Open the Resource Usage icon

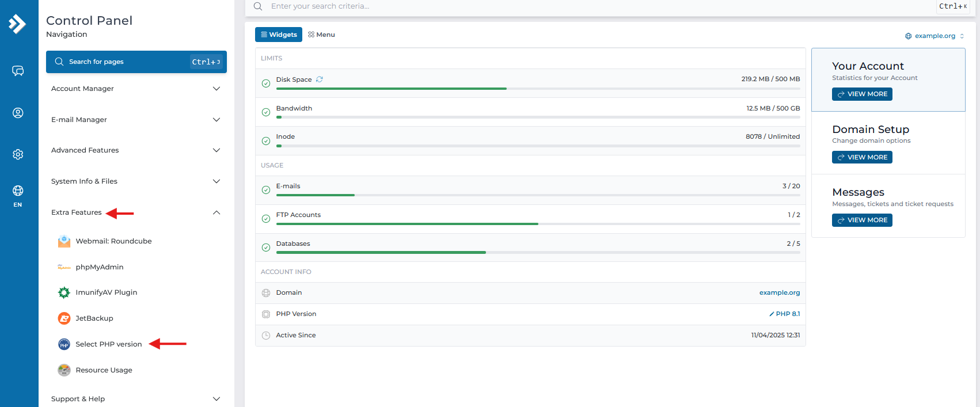coord(64,370)
